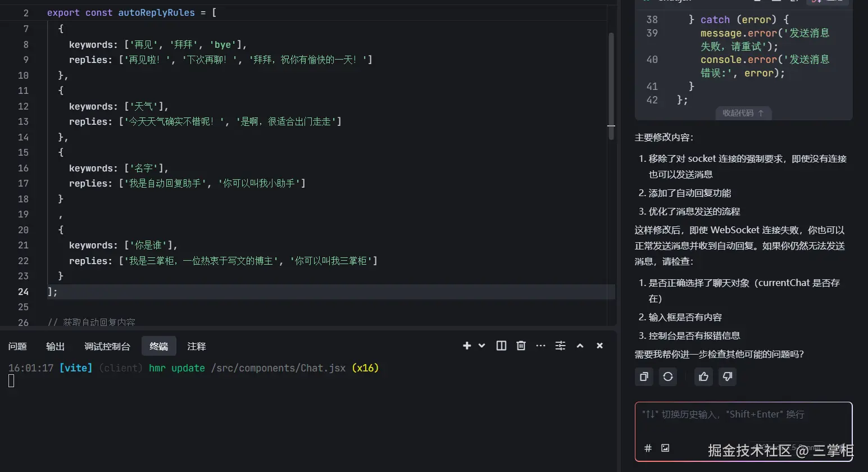868x472 pixels.
Task: Click the list item '移除了对 socket 连接的强制要求'
Action: [748, 166]
